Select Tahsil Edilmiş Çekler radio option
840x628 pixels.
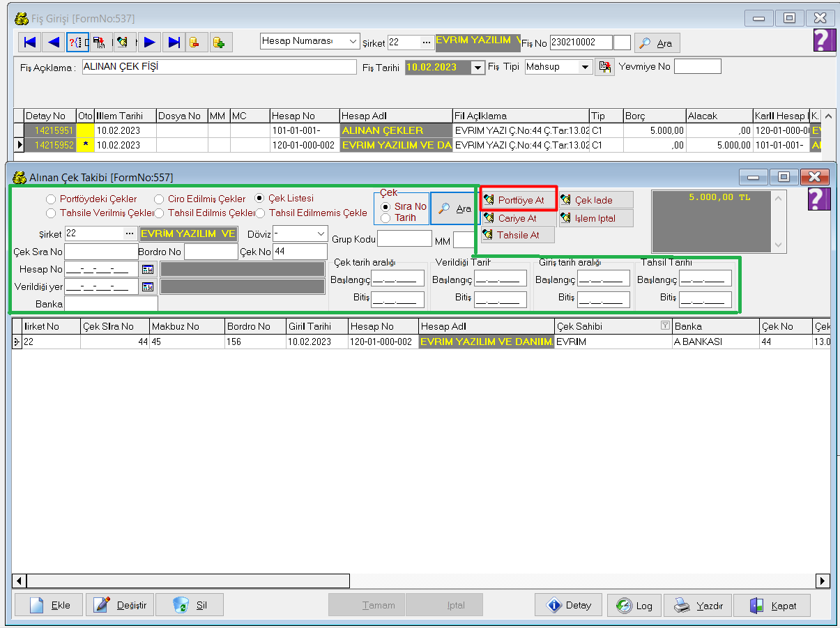point(159,213)
